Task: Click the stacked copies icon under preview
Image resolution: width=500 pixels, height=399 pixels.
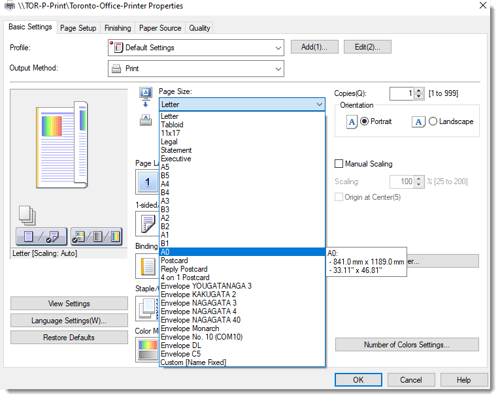Action: 27,215
